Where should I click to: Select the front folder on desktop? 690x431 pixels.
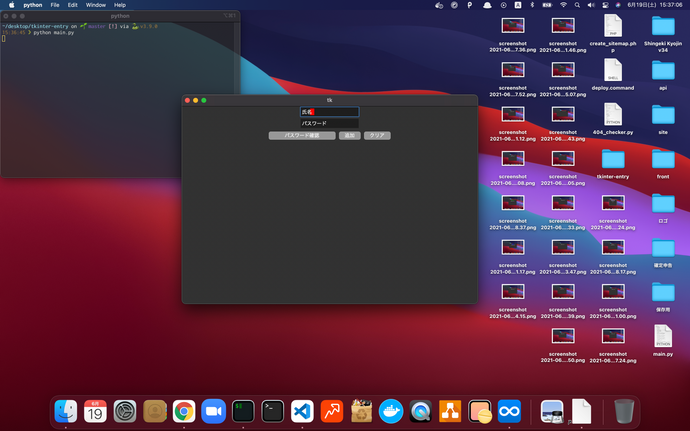click(663, 163)
